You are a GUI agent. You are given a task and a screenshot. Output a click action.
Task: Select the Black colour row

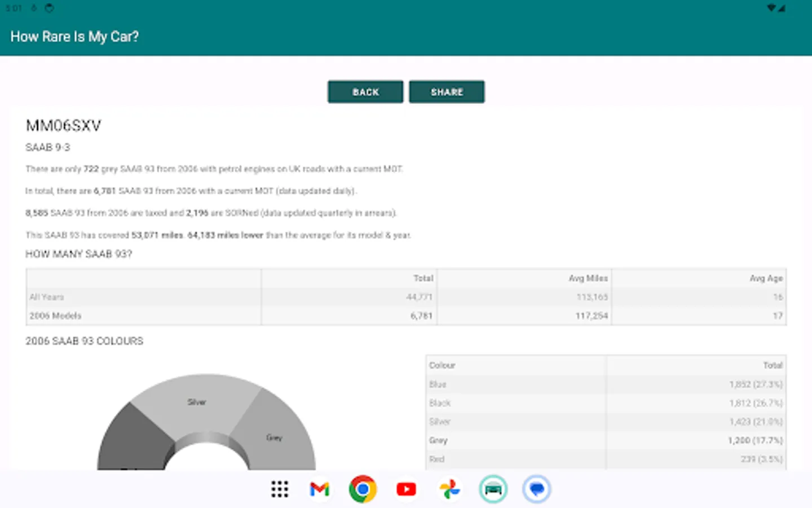click(x=605, y=403)
